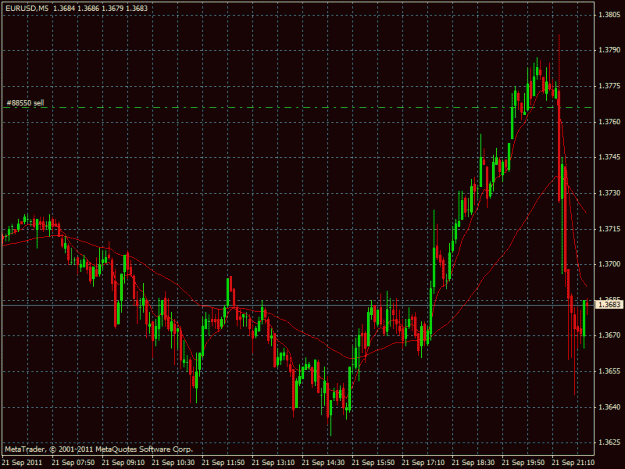
Task: Click the 1.3805 price scale label
Action: tap(609, 15)
